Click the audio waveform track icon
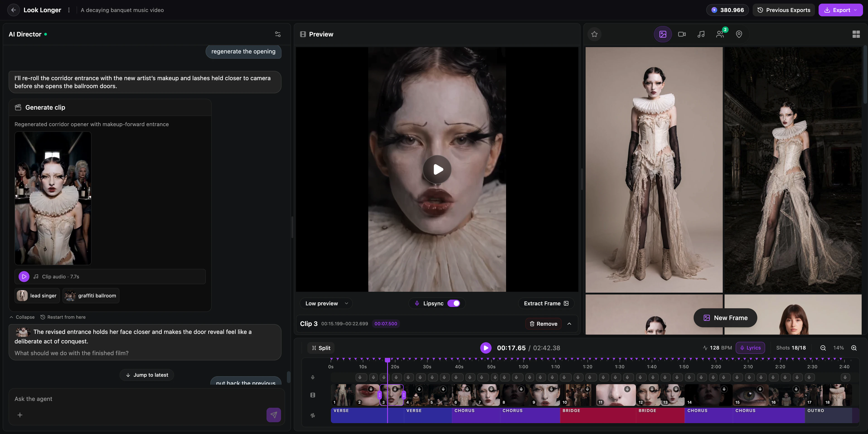Viewport: 868px width, 434px height. (x=313, y=415)
